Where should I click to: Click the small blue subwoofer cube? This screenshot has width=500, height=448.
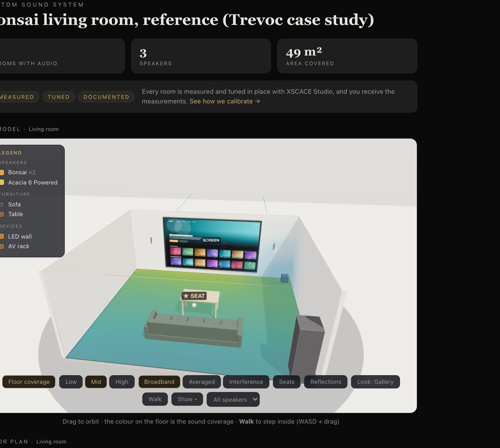coord(285,278)
